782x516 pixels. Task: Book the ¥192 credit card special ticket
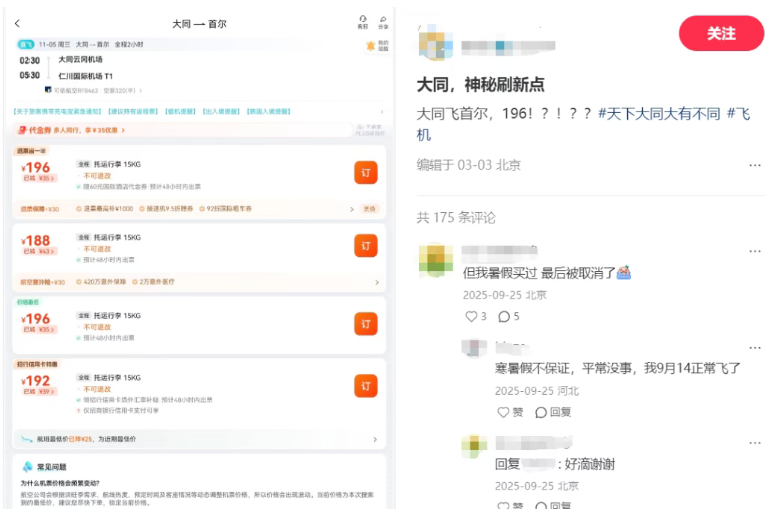[366, 386]
